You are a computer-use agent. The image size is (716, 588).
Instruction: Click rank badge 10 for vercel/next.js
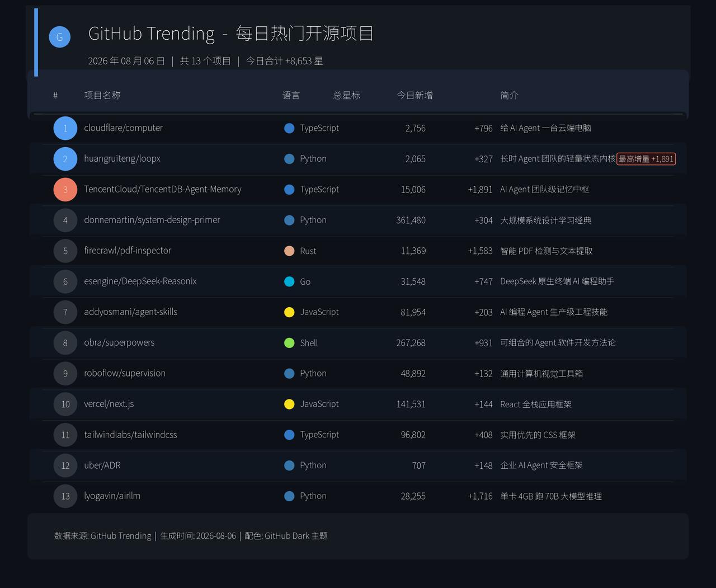(65, 404)
